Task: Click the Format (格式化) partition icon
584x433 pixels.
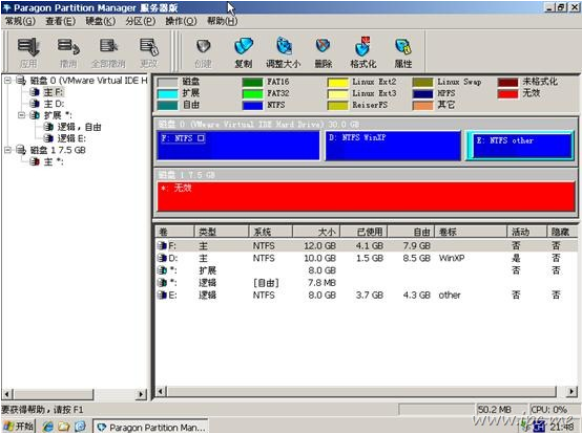Action: pos(363,47)
